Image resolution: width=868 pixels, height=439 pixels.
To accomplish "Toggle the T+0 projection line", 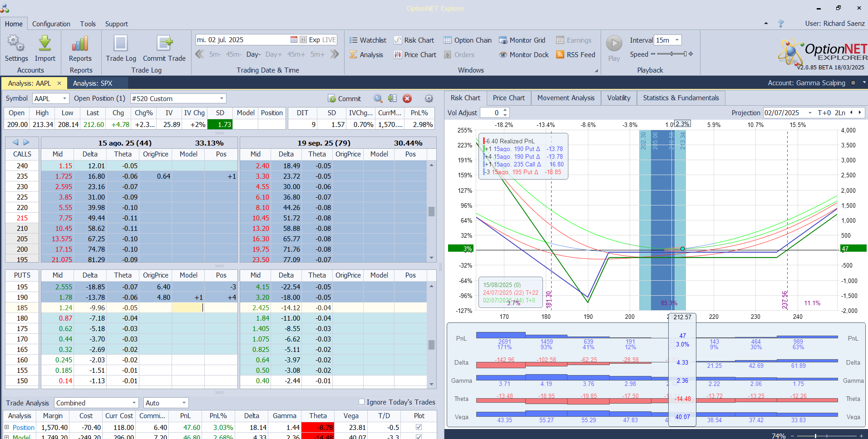I will [824, 112].
